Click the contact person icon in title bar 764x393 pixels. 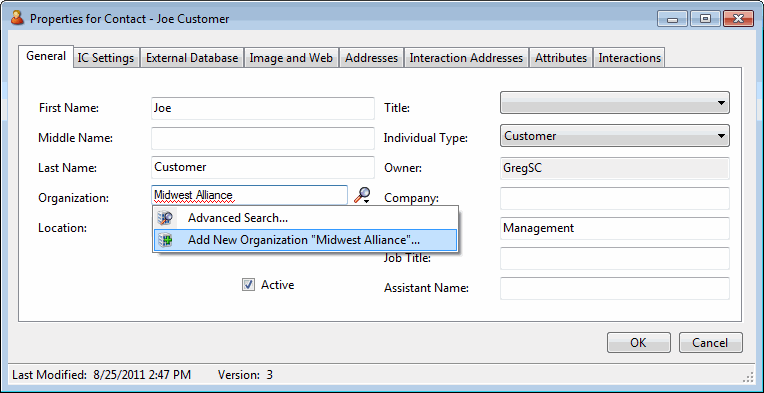(17, 18)
